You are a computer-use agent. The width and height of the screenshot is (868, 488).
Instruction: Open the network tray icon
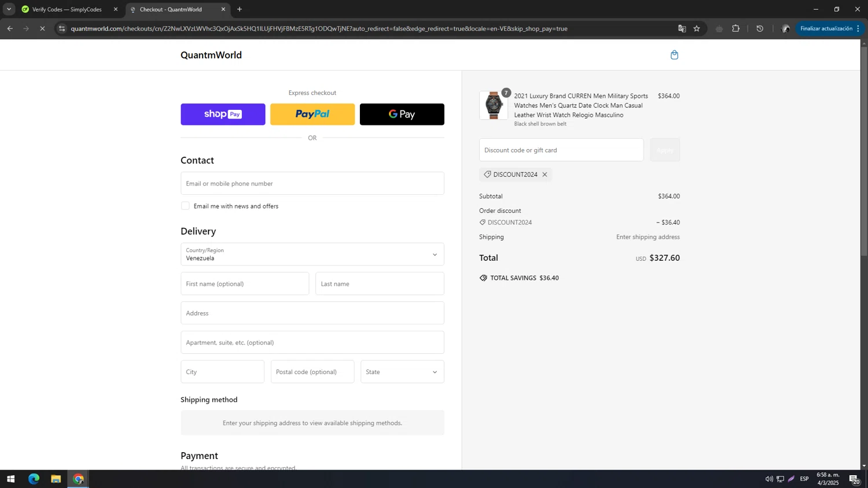tap(780, 479)
